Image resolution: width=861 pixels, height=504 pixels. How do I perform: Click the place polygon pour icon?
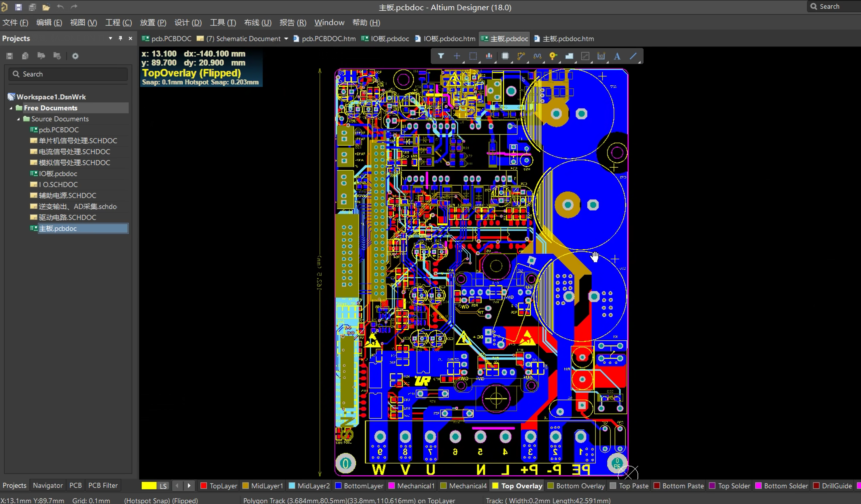tap(569, 56)
